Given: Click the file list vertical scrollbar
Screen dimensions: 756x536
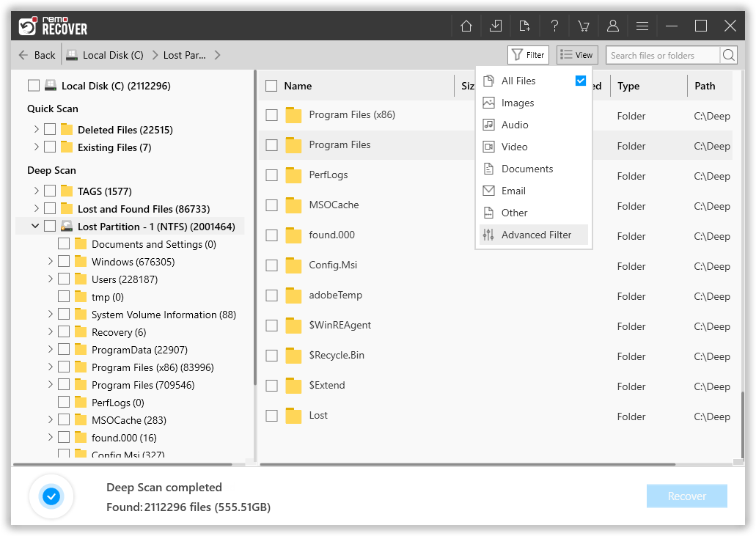Looking at the screenshot, I should click(x=742, y=424).
